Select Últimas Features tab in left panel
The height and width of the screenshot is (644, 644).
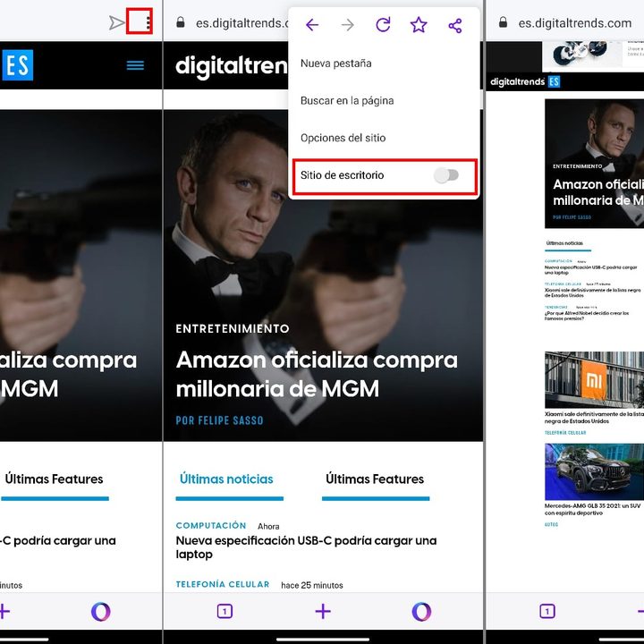coord(54,479)
